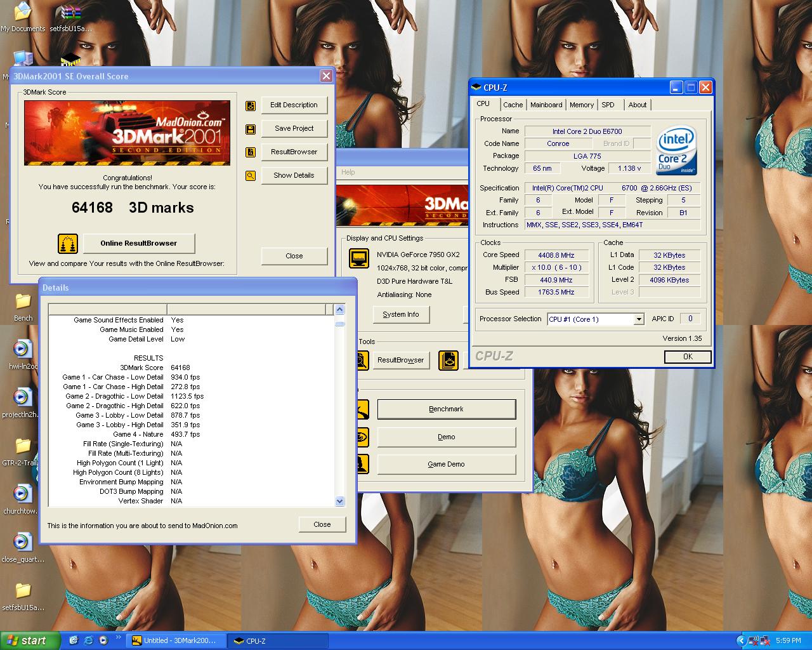
Task: Click the Save Project button
Action: tap(294, 129)
